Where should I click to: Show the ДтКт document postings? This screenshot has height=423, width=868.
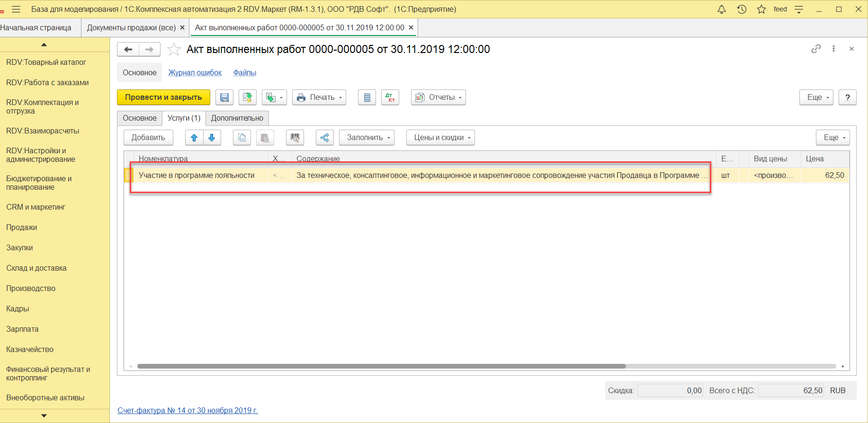tap(390, 97)
